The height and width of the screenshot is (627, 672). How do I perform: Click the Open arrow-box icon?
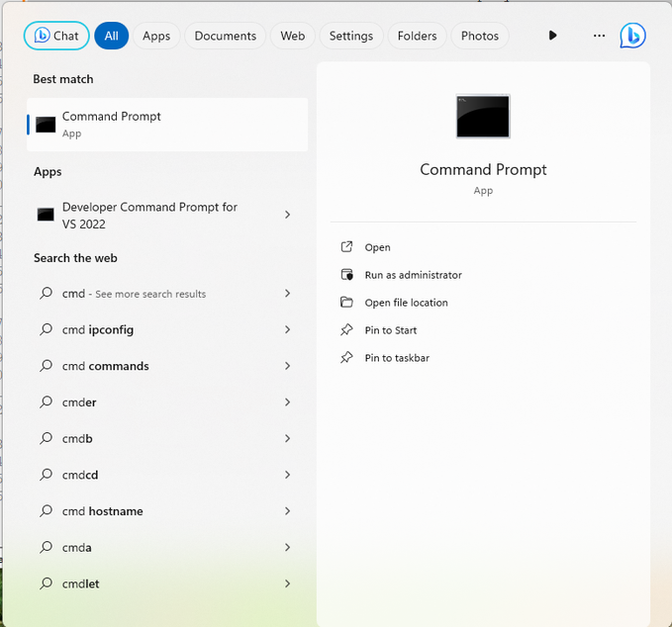coord(346,246)
